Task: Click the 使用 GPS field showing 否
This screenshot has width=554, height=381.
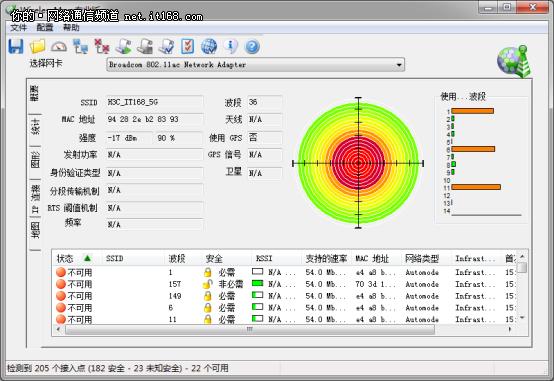Action: click(x=265, y=137)
